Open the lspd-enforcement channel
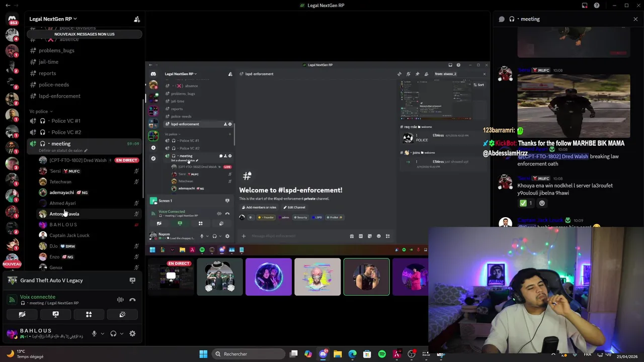 (x=85, y=96)
